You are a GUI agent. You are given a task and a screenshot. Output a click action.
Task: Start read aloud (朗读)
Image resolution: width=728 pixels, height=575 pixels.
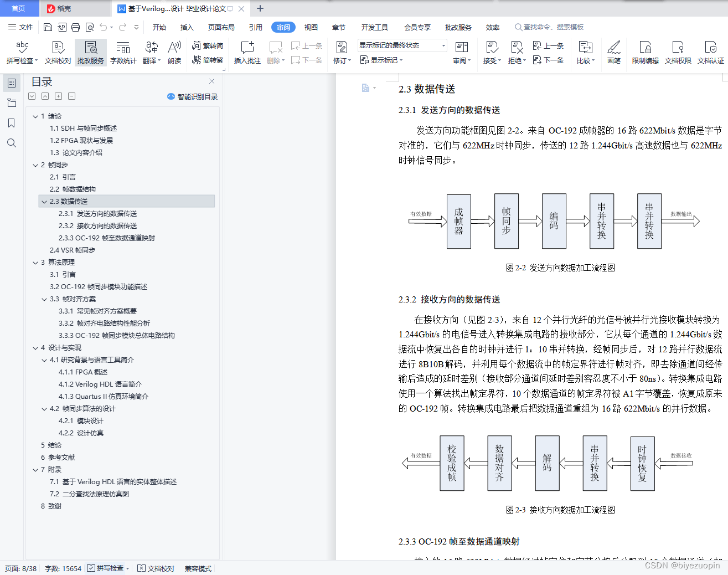pyautogui.click(x=174, y=52)
